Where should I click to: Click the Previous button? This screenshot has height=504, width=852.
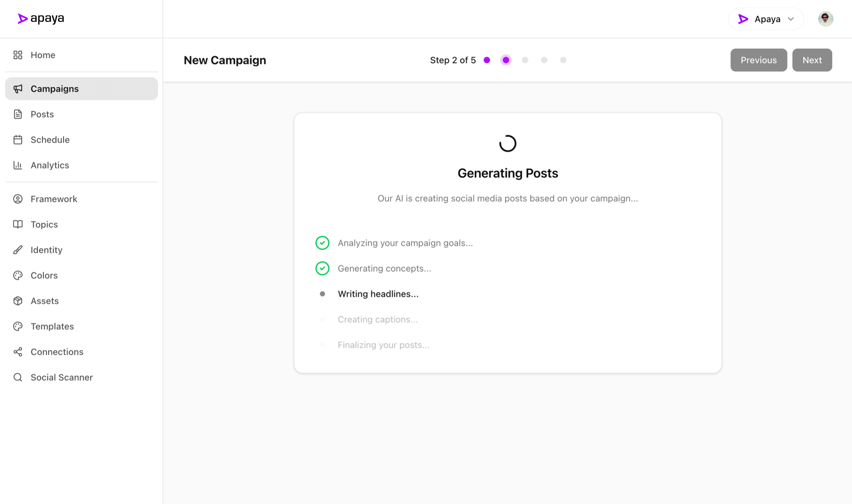pyautogui.click(x=758, y=60)
